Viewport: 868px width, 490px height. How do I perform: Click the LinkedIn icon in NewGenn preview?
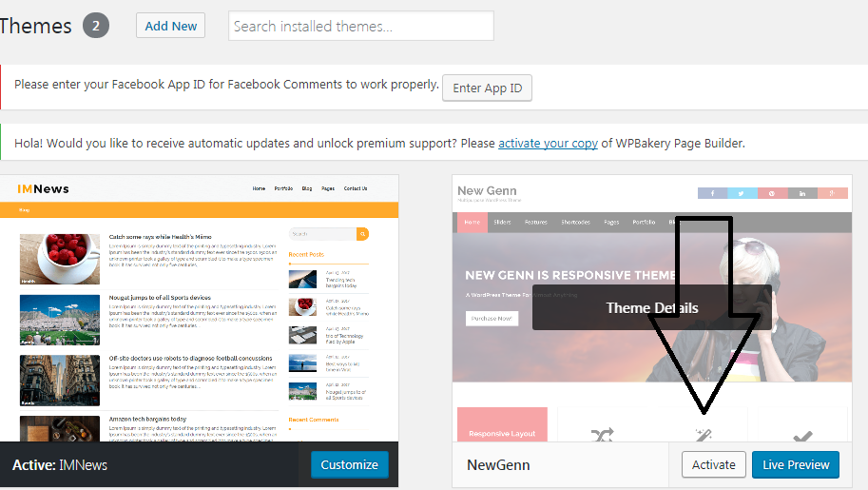pyautogui.click(x=802, y=193)
